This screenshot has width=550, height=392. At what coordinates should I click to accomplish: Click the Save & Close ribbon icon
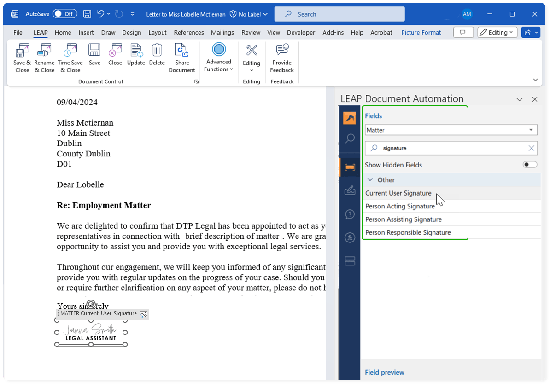tap(22, 58)
